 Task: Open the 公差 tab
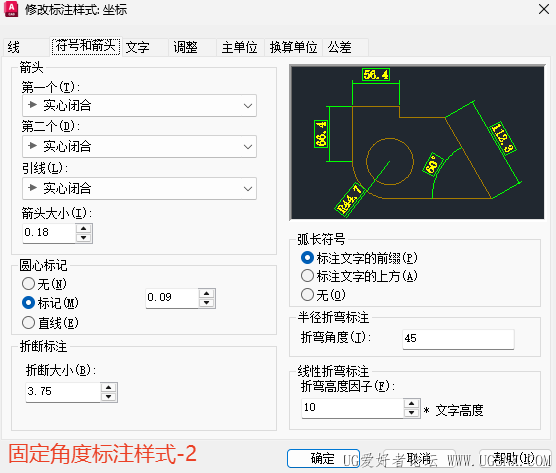(x=345, y=47)
